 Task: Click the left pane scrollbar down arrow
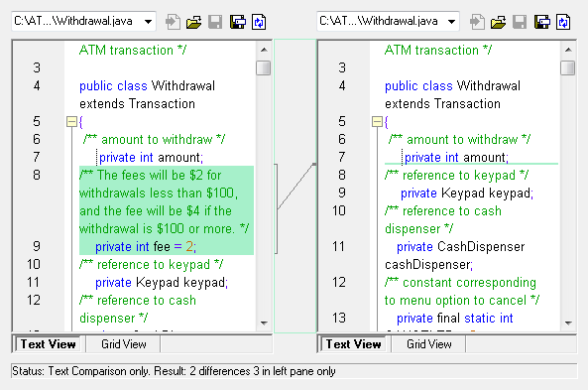[264, 324]
